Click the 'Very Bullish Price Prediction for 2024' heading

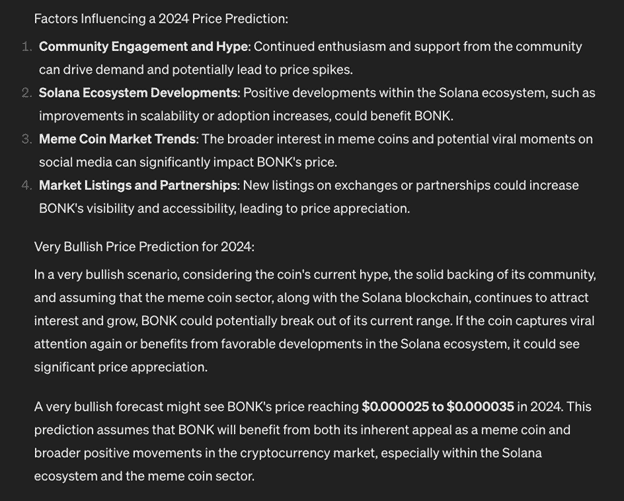[x=144, y=247]
